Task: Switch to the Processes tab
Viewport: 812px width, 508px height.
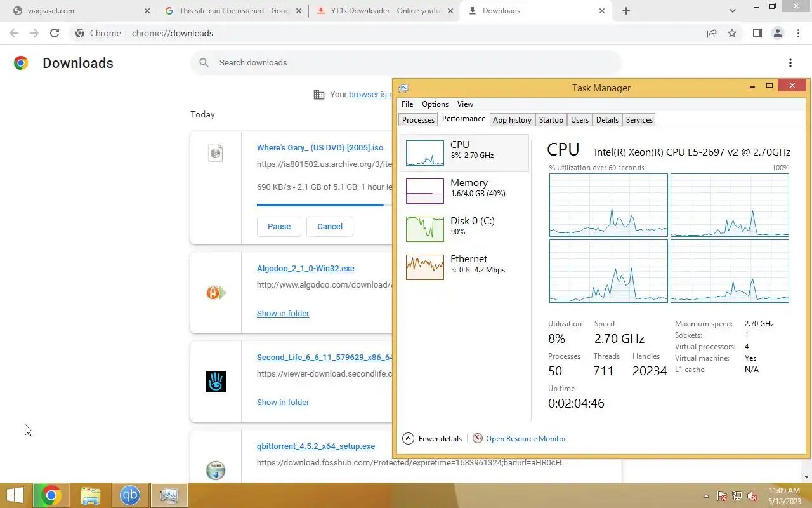Action: pos(418,120)
